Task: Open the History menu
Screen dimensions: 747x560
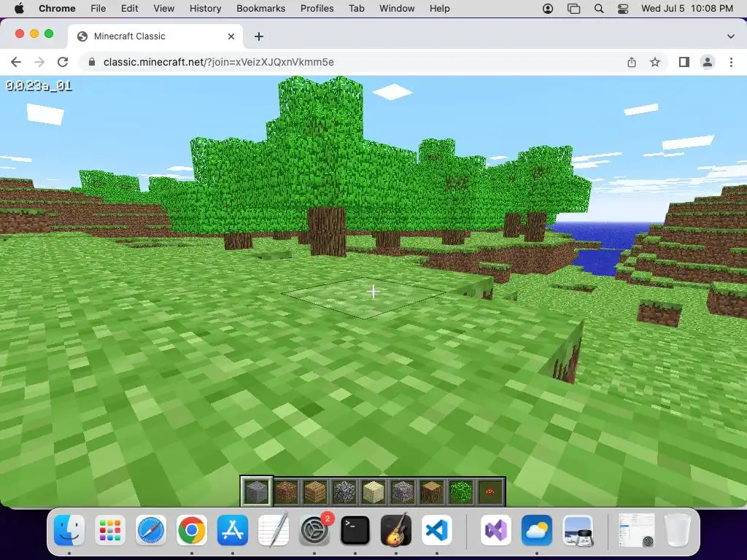Action: 205,8
